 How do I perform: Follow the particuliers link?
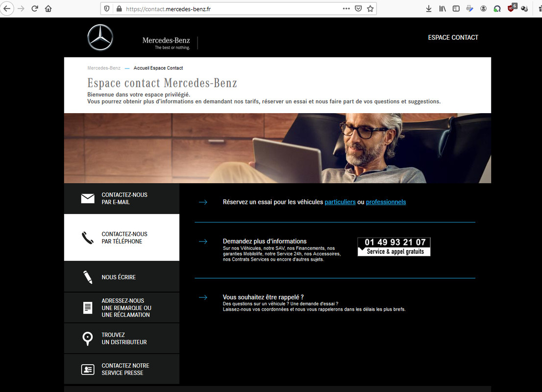(340, 202)
